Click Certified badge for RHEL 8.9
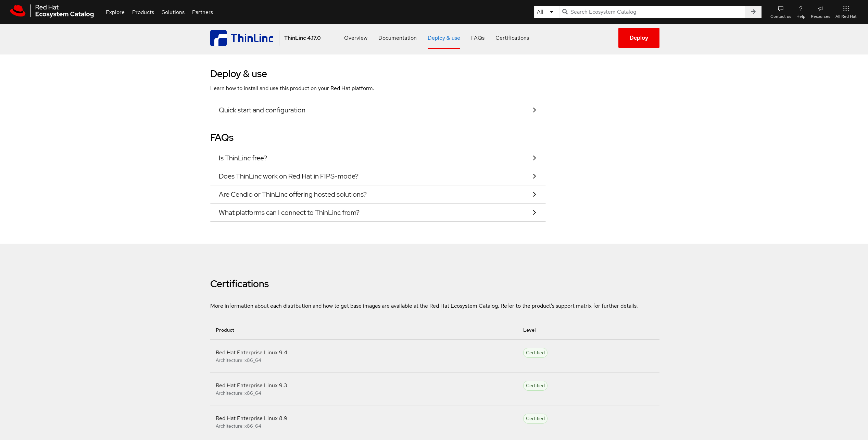Viewport: 868px width, 440px height. pos(535,418)
